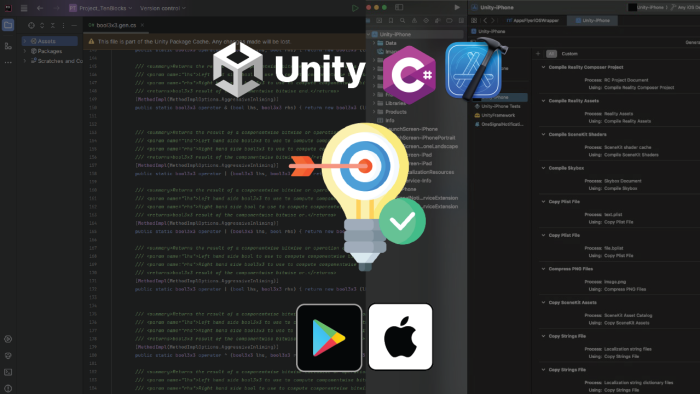Open the Xcode source control navigator
700x394 pixels.
click(379, 21)
